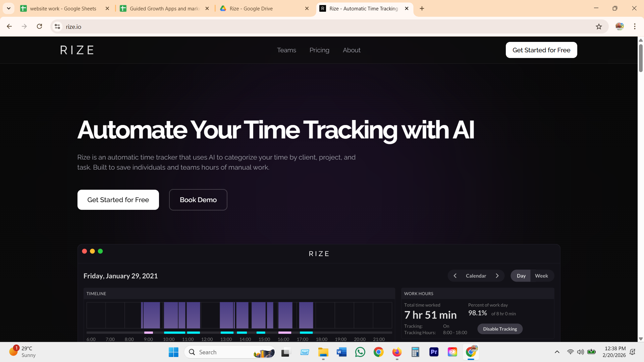Click the cyan timeline bar at 10:00

174,333
